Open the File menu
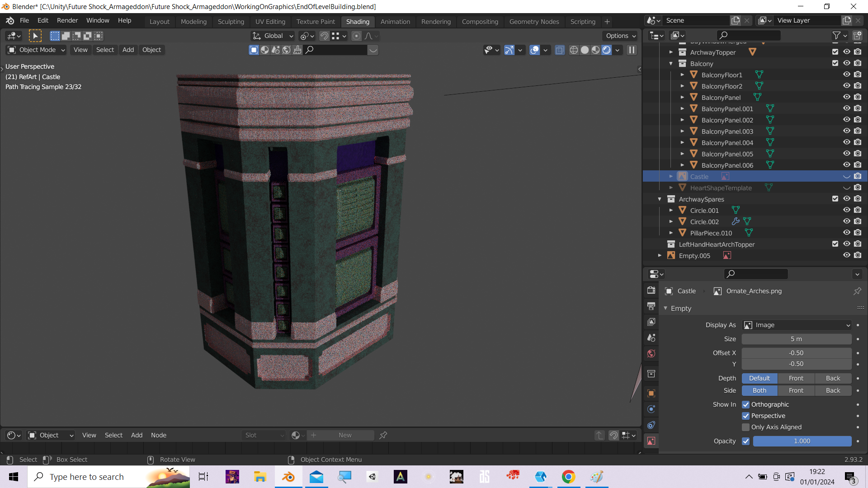The image size is (868, 488). pos(24,20)
